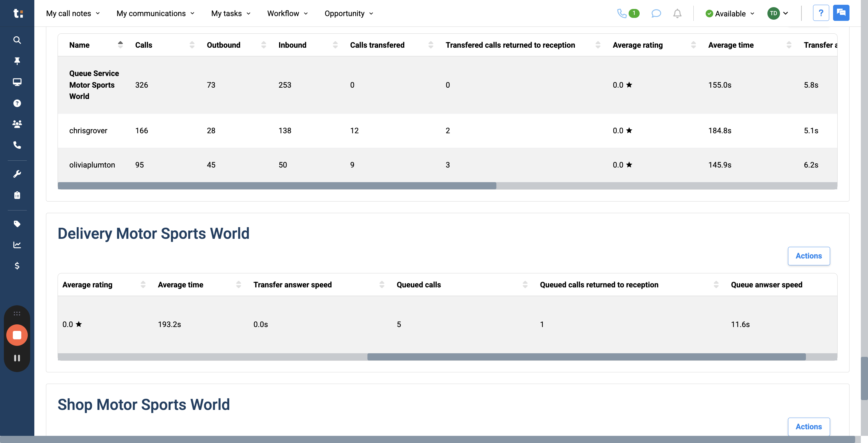Screen dimensions: 868x443
Task: Open the Available status dropdown
Action: pyautogui.click(x=729, y=13)
